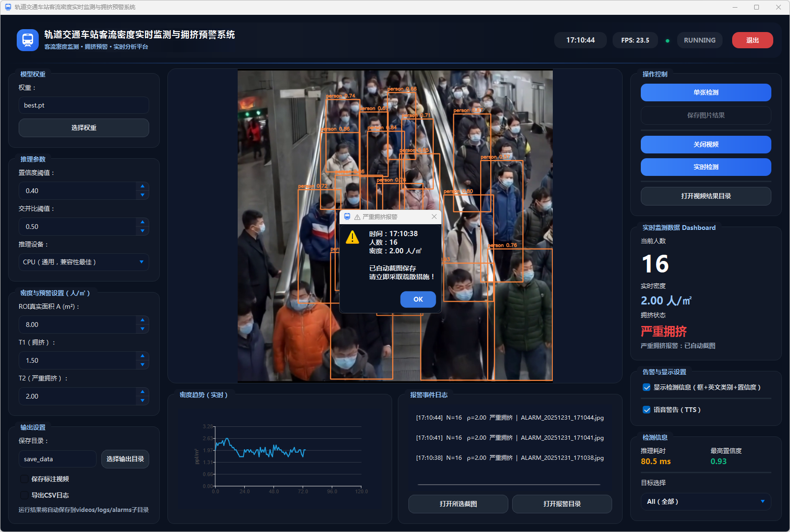Uncheck the show detection info checkbox
This screenshot has height=532, width=790.
[x=647, y=387]
